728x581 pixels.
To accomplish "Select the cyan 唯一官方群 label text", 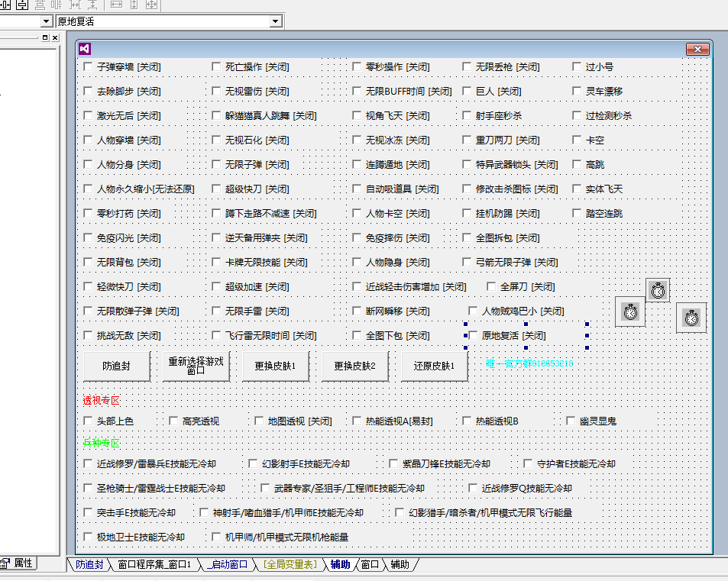I will click(529, 364).
